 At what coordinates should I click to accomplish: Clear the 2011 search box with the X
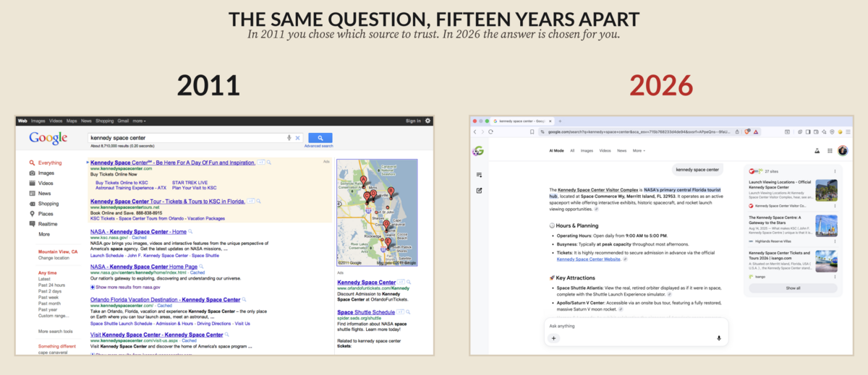point(297,138)
